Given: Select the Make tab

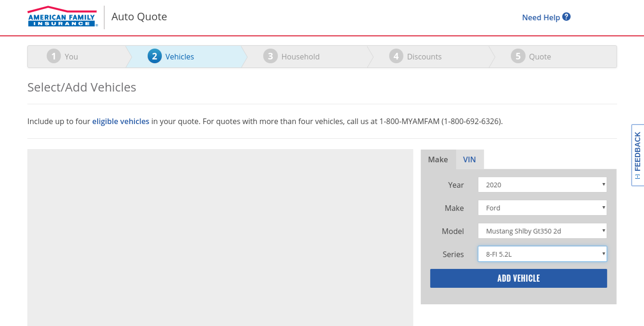Looking at the screenshot, I should [x=438, y=159].
